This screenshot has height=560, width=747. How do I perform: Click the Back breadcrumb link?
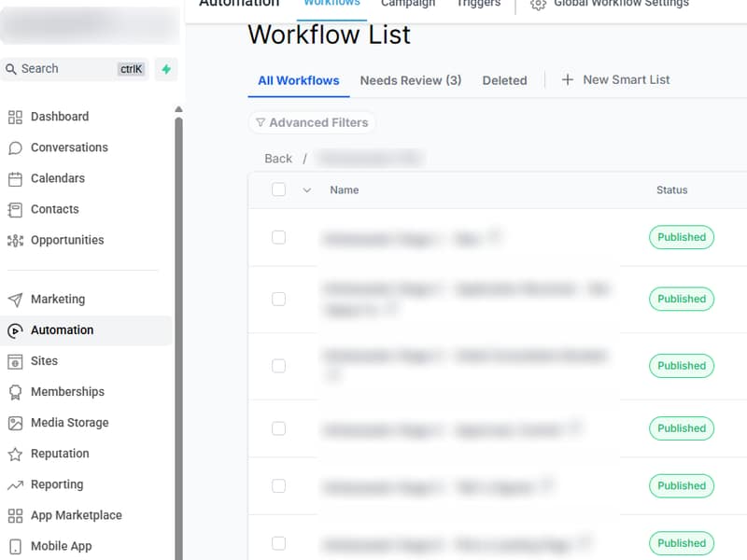[278, 159]
